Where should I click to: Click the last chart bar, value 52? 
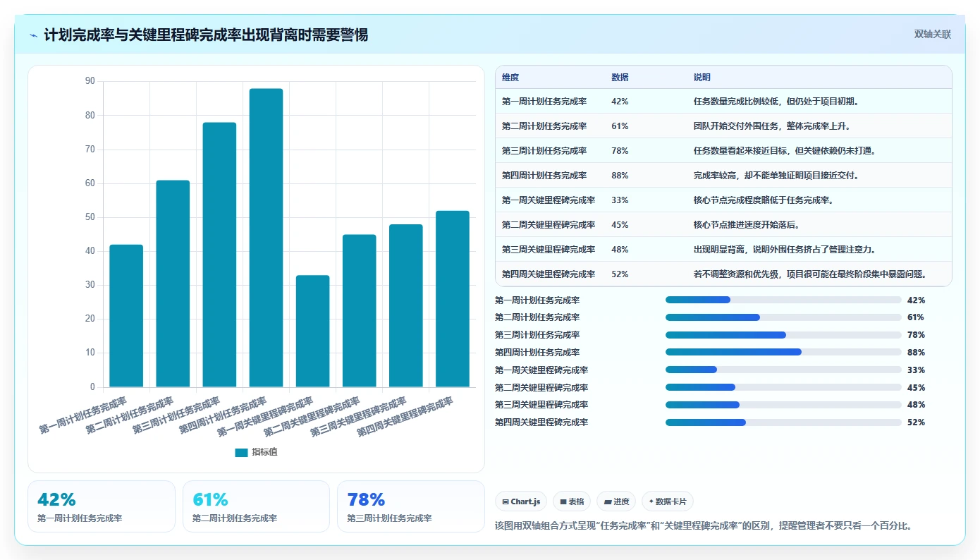[x=453, y=299]
